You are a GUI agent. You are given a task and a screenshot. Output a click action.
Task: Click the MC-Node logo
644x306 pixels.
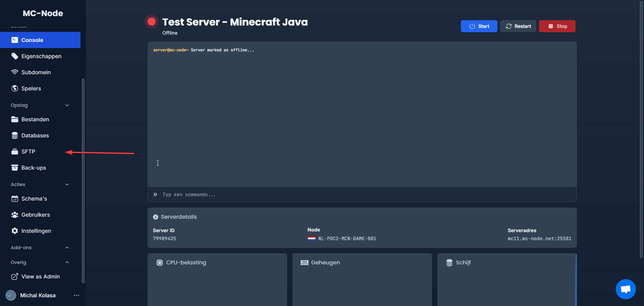[x=43, y=13]
